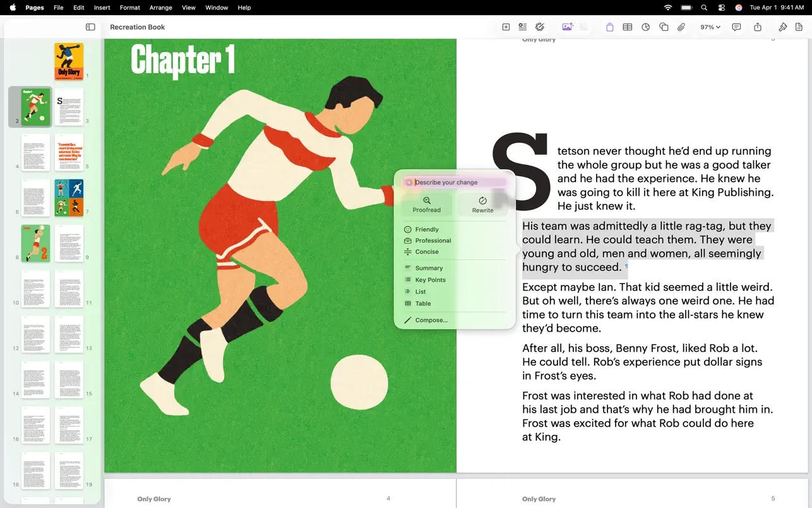The image size is (812, 508).
Task: Toggle the sidebar view button
Action: pos(90,27)
